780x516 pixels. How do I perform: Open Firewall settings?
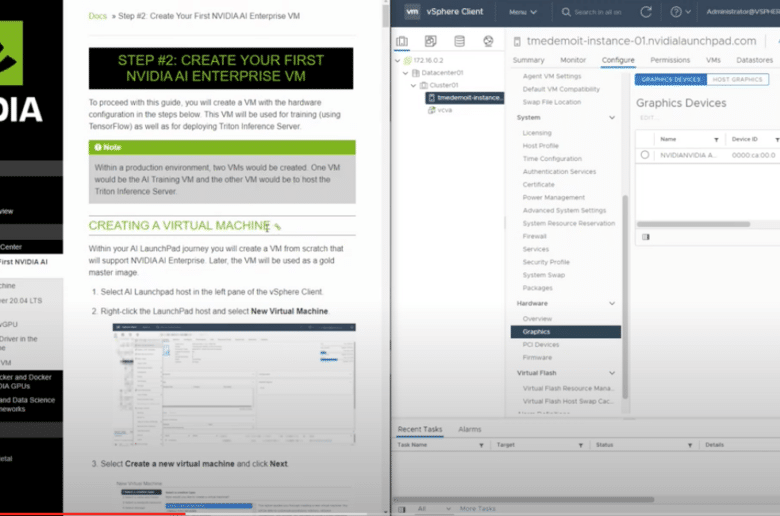click(x=534, y=236)
